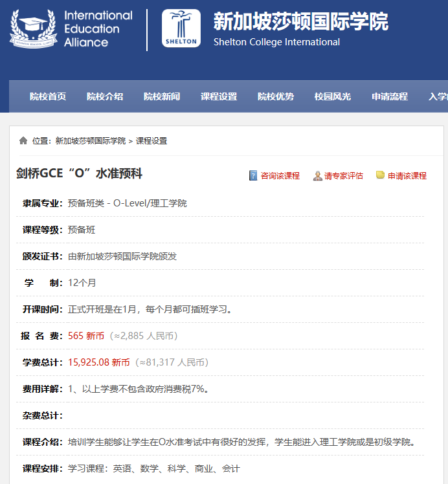
Task: Click text 学习课程：英语、数学、科学、商业、会计
Action: (154, 469)
